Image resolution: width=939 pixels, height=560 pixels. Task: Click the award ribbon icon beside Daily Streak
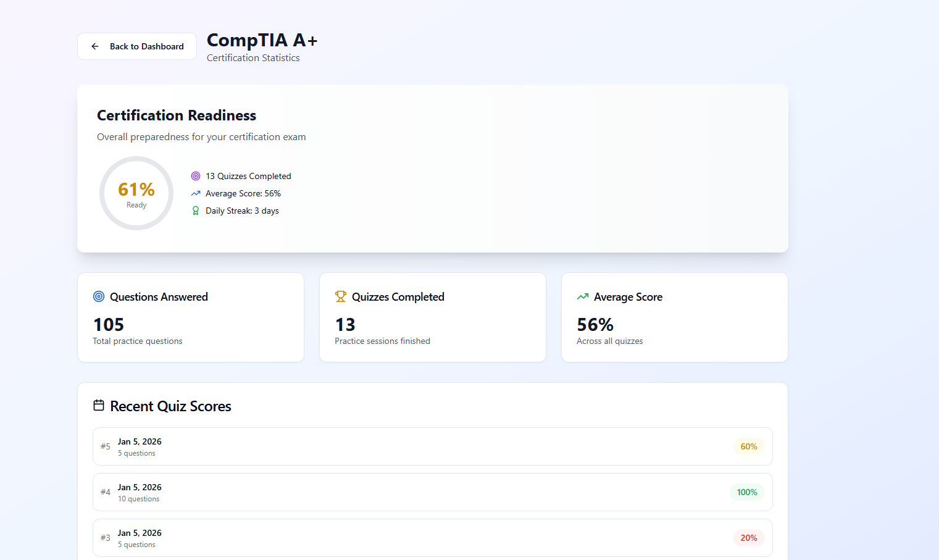[x=195, y=211]
